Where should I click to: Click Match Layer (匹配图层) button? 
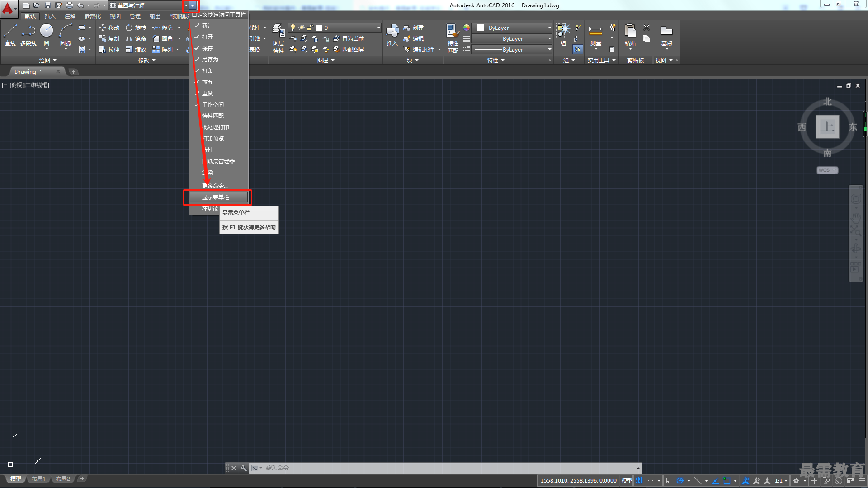coord(349,50)
